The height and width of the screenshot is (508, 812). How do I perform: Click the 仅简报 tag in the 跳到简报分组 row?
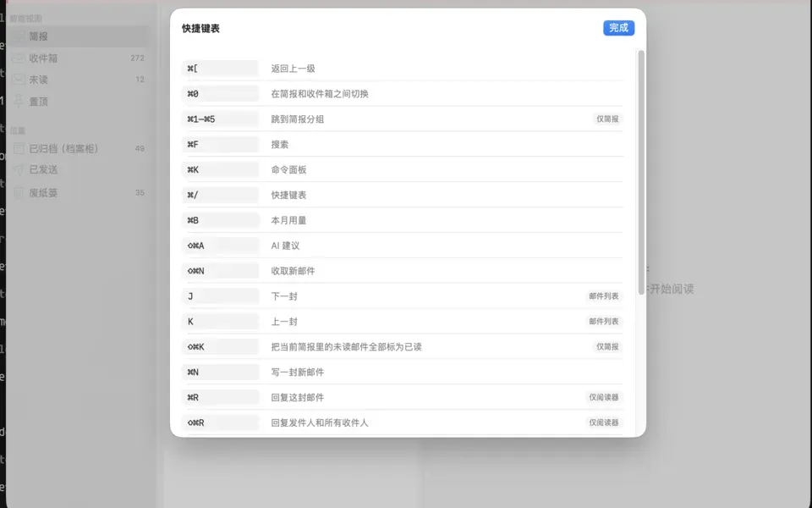pyautogui.click(x=607, y=119)
